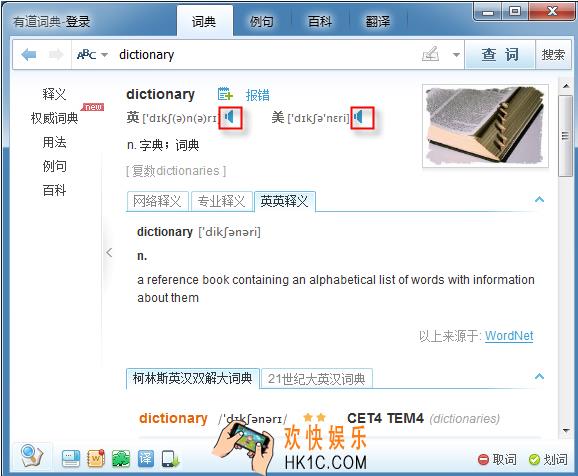Switch to the 词典 tab
This screenshot has height=476, width=578.
(x=205, y=21)
